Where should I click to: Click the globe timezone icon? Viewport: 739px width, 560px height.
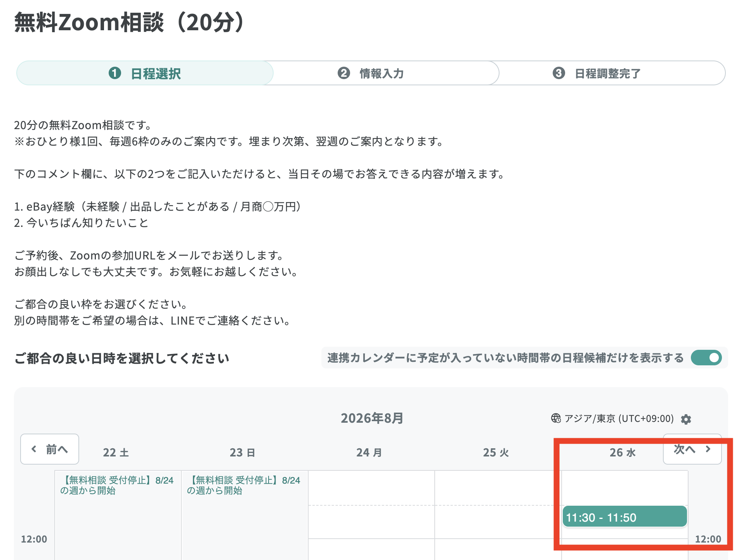point(556,418)
